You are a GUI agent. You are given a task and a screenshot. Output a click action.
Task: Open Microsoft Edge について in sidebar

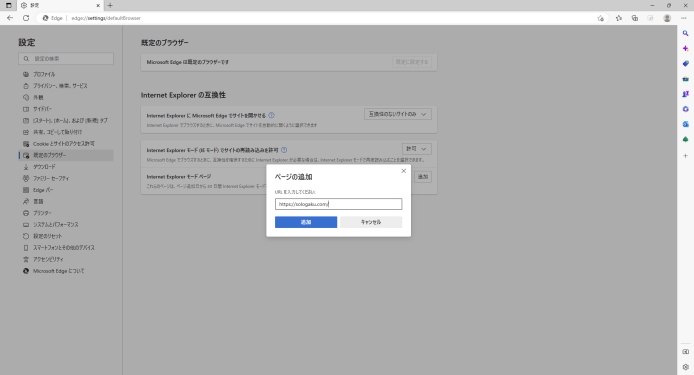(66, 271)
